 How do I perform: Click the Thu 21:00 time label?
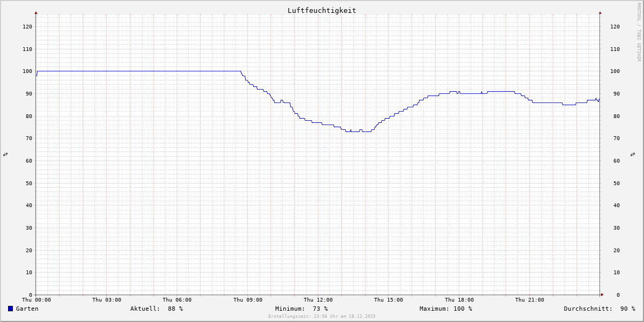click(x=529, y=300)
